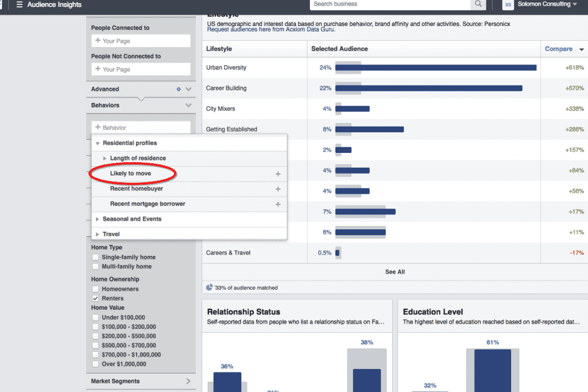Screen dimensions: 588x392
Task: Click the 61% Education Level bar
Action: tap(492, 371)
